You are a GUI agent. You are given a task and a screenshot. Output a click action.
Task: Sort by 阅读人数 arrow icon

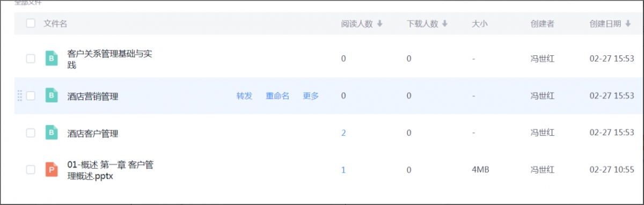pos(380,24)
